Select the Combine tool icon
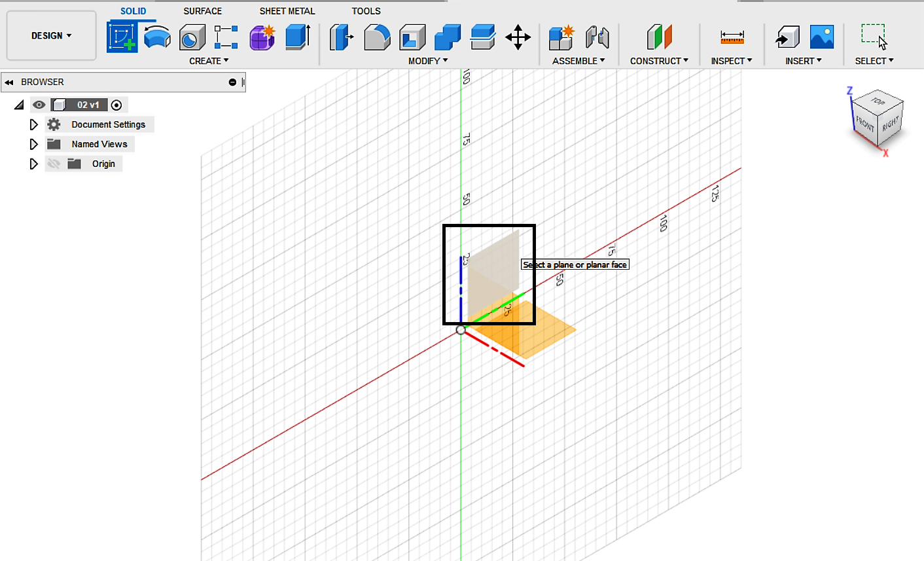Screen dimensions: 924x561 tap(448, 37)
